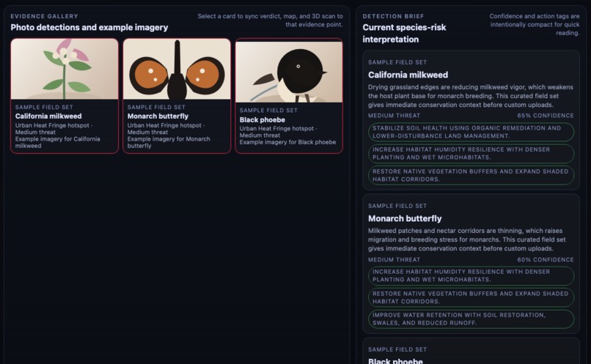
Task: Click the '65% confidence' label
Action: click(x=546, y=116)
